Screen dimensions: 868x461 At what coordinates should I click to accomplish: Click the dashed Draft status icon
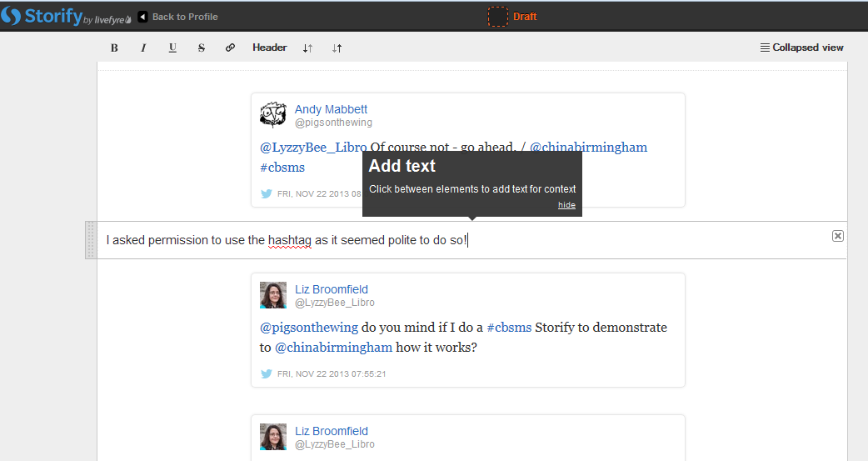[497, 17]
